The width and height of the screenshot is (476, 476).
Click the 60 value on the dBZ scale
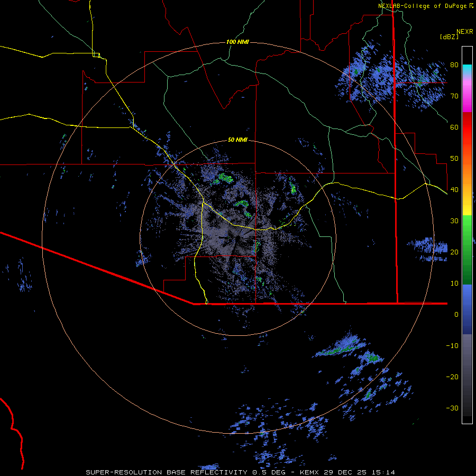pyautogui.click(x=454, y=127)
